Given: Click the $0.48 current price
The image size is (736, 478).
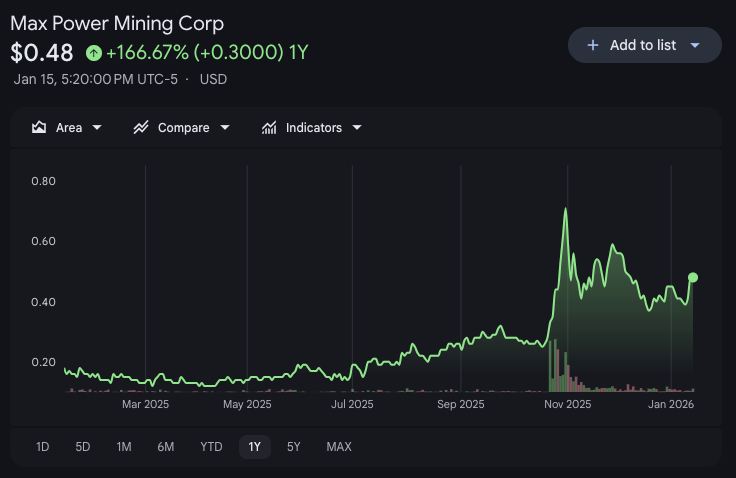Looking at the screenshot, I should click(42, 53).
